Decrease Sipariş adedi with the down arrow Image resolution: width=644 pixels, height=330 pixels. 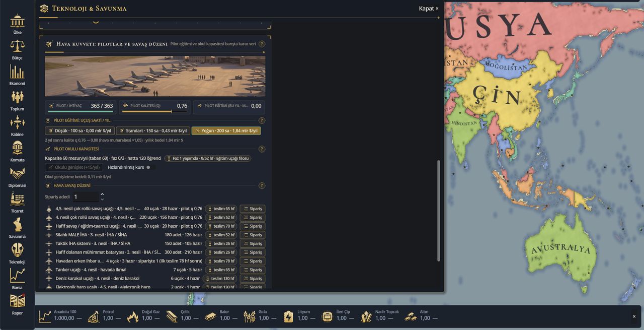(x=102, y=200)
